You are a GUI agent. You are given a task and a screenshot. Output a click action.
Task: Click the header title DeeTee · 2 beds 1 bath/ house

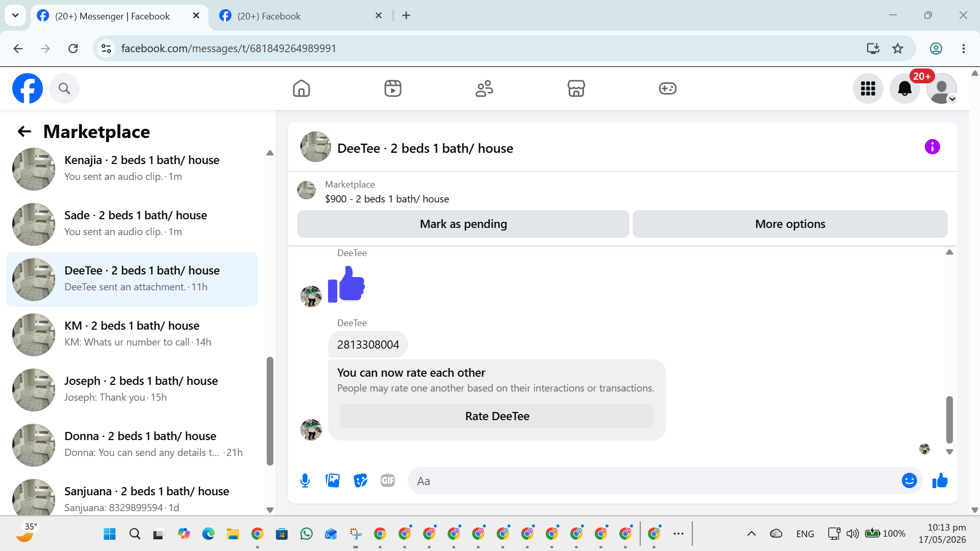[425, 148]
